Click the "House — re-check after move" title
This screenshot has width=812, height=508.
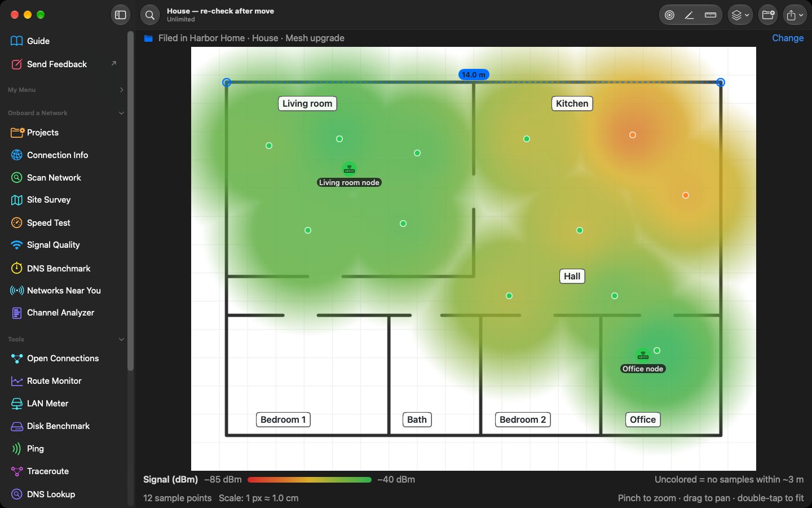220,11
